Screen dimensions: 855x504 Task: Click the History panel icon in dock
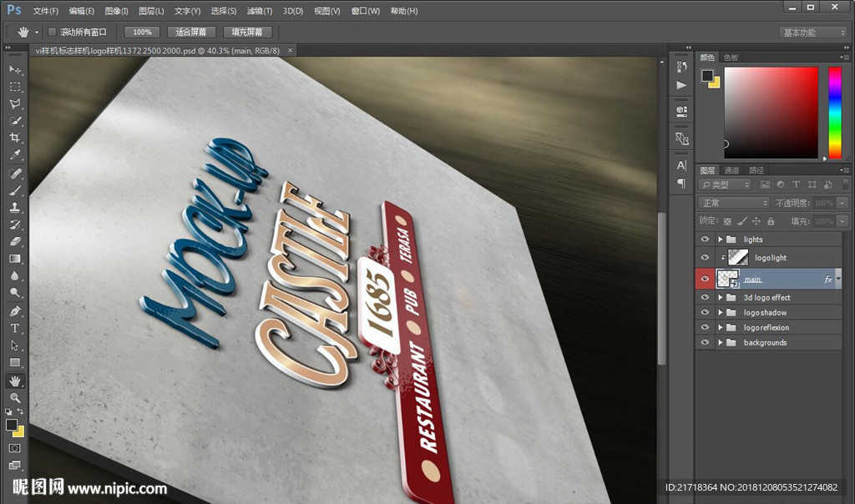(x=681, y=64)
